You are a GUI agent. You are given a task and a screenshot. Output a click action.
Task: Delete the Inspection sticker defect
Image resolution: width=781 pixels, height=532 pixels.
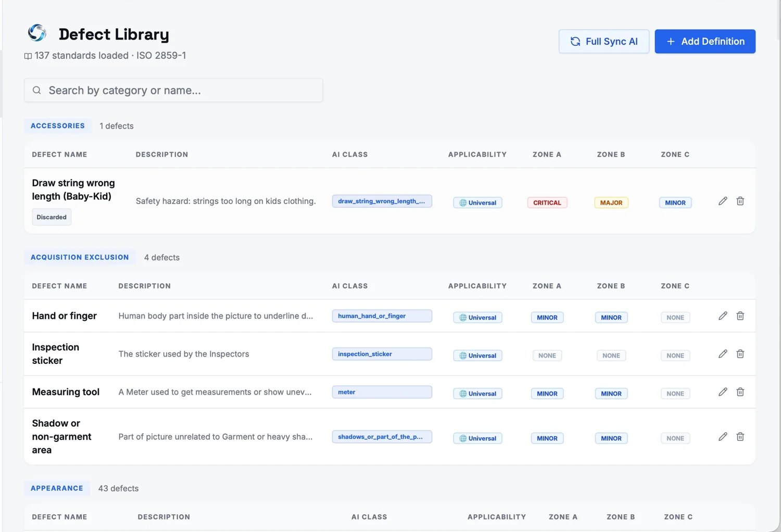[740, 353]
